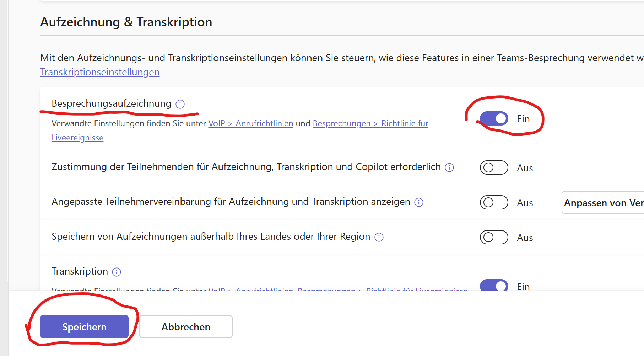Show info for Speichern von Aufzeichnungen außerhalb
This screenshot has height=356, width=644.
[379, 237]
